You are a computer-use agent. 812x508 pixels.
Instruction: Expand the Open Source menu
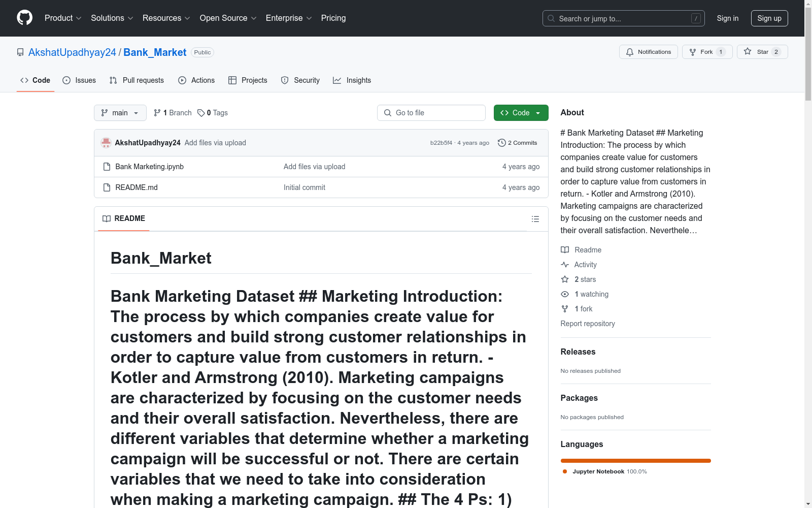[228, 18]
